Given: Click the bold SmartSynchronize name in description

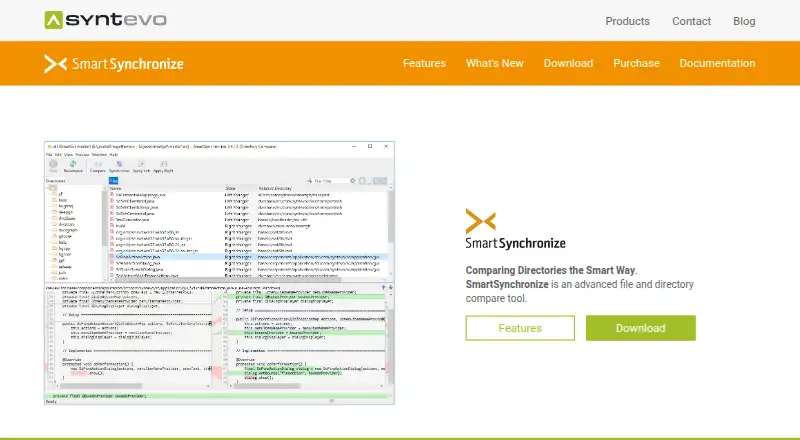Looking at the screenshot, I should pos(507,284).
